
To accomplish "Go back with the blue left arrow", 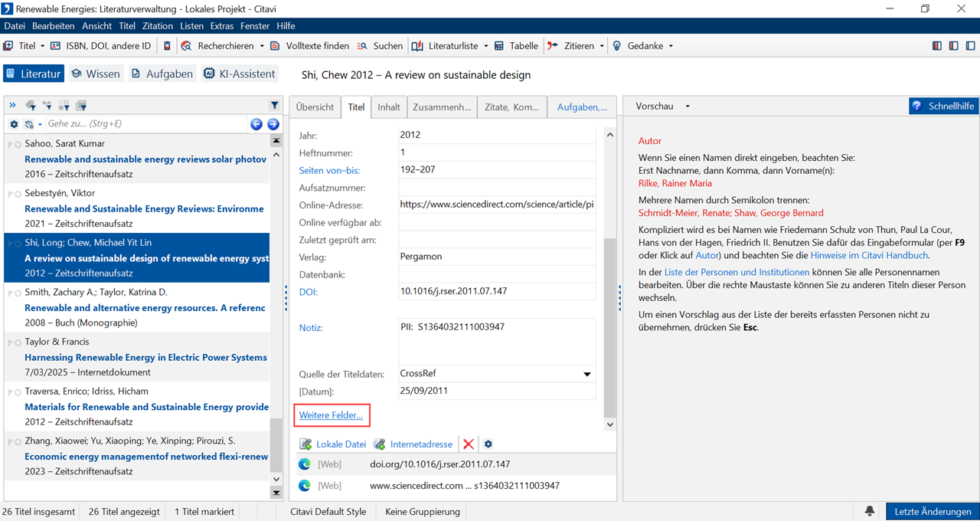I will 256,124.
